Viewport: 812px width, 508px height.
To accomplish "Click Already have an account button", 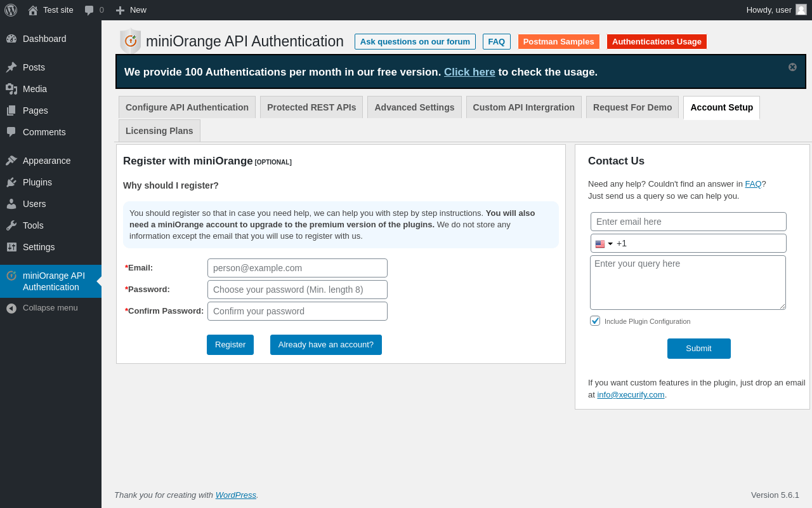I will pos(326,345).
